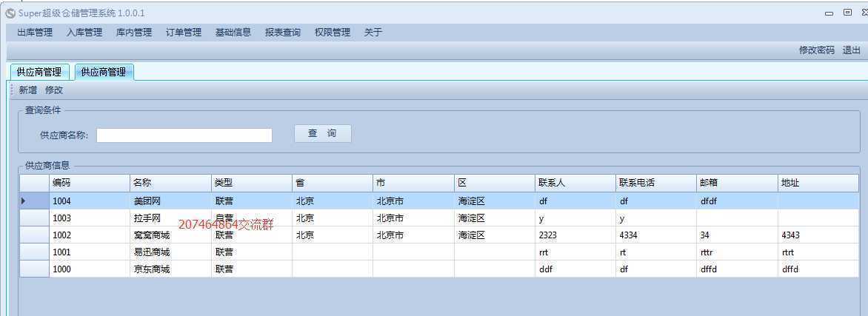868x316 pixels.
Task: Open the 关于 menu
Action: click(x=373, y=33)
